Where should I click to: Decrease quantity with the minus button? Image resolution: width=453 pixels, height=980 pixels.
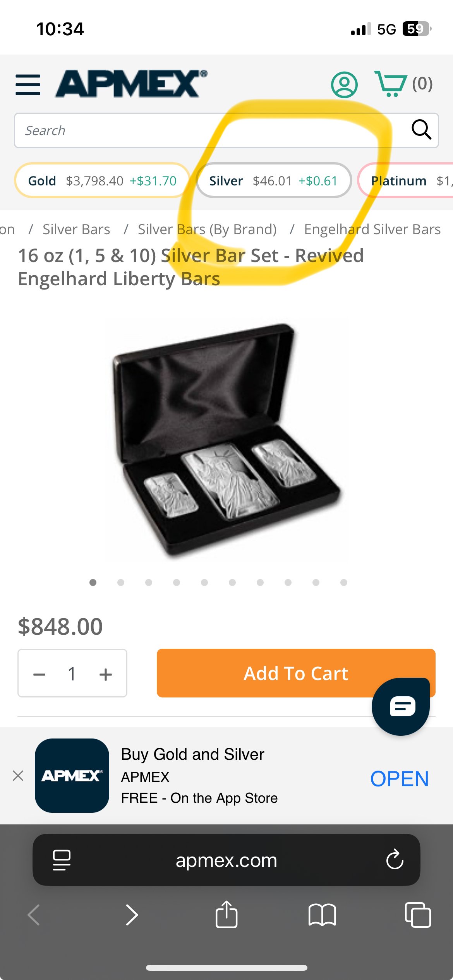(x=39, y=674)
